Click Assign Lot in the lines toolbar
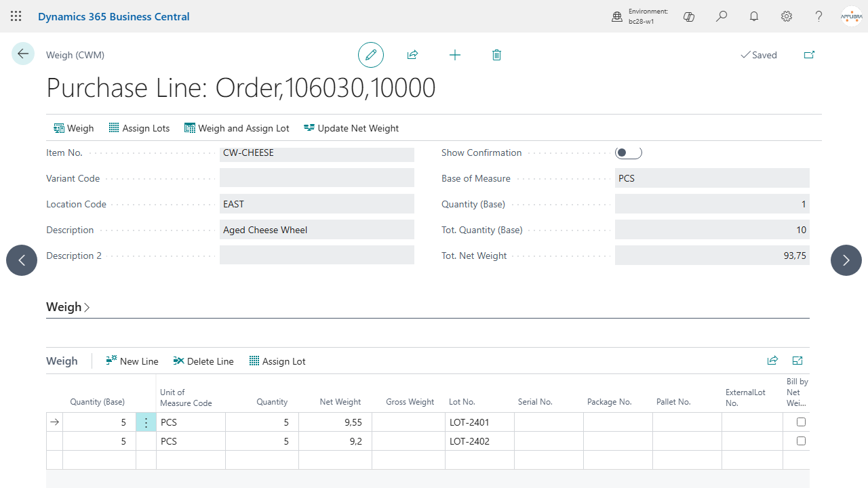This screenshot has height=488, width=868. (x=277, y=361)
